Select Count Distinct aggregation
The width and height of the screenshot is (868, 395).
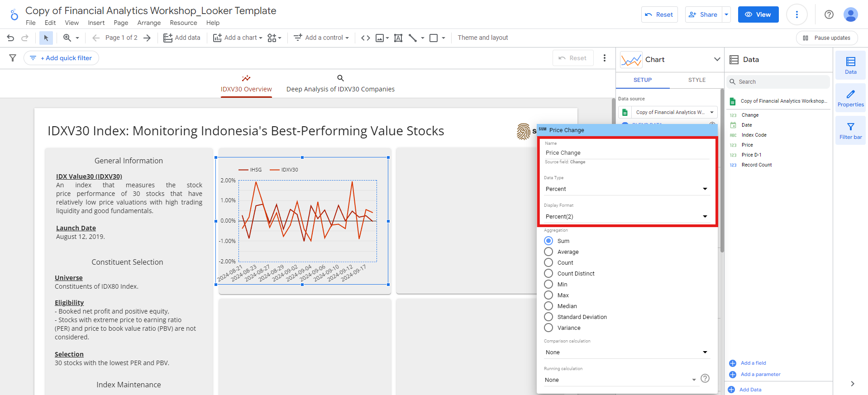point(548,273)
